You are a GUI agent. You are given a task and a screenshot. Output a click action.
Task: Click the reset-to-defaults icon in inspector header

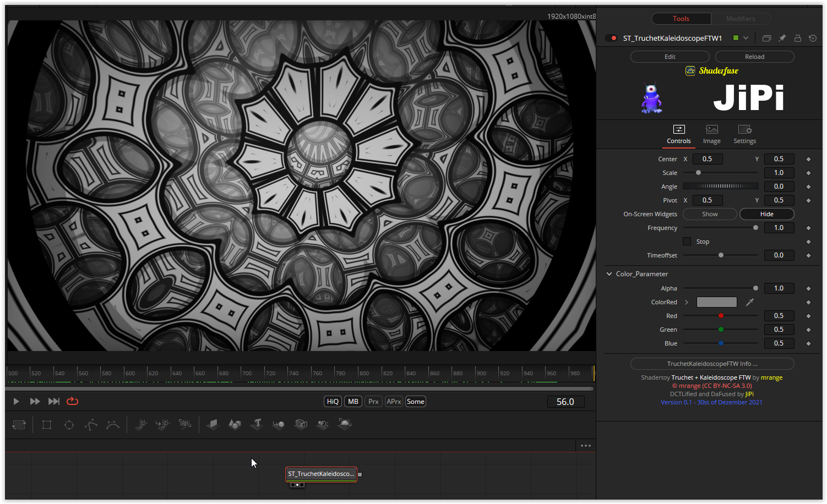tap(813, 38)
